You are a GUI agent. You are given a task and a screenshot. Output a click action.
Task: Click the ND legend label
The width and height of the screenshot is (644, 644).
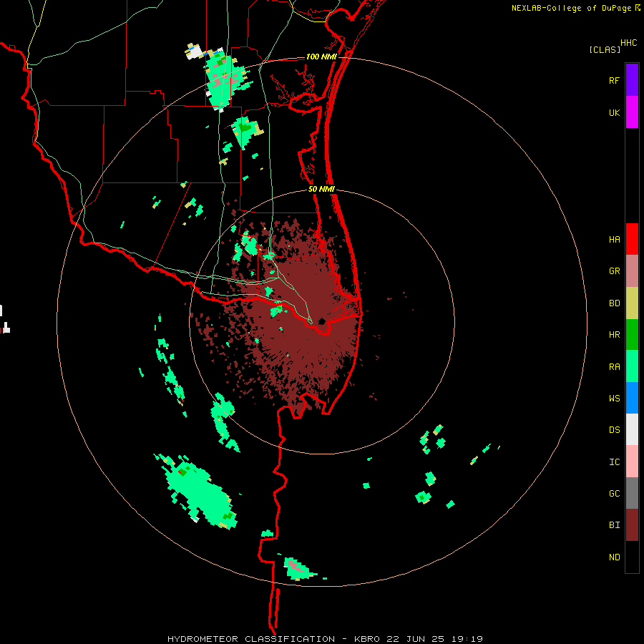[614, 557]
